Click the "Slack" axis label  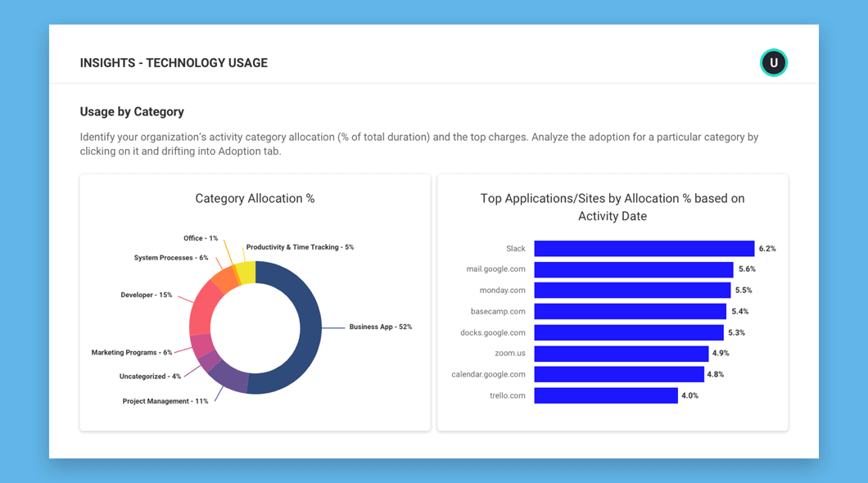point(515,248)
